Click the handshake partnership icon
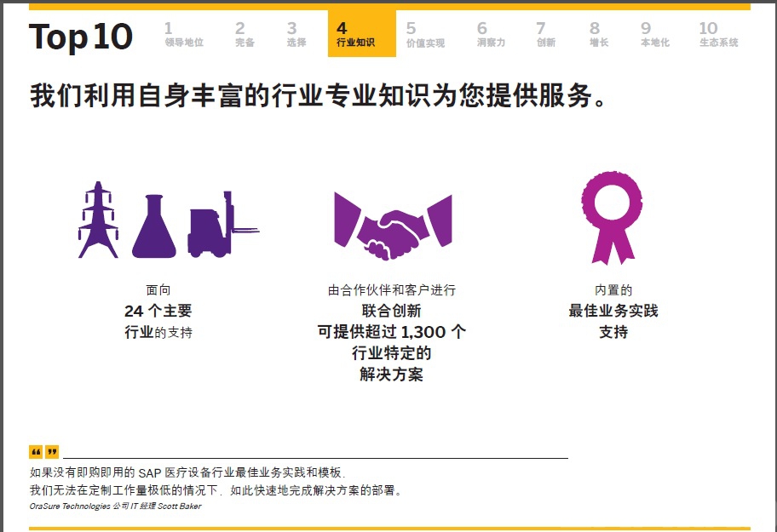777x532 pixels. [393, 226]
